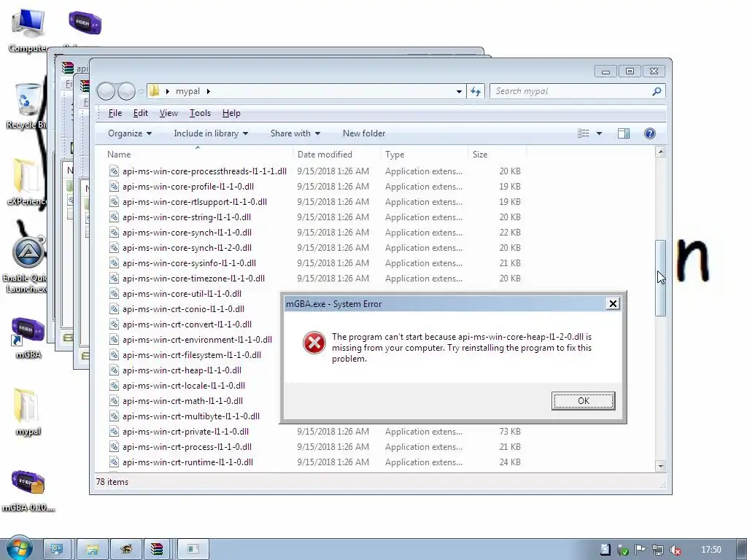Viewport: 747px width, 560px height.
Task: Click the mypal breadcrumb in address bar
Action: click(x=187, y=91)
